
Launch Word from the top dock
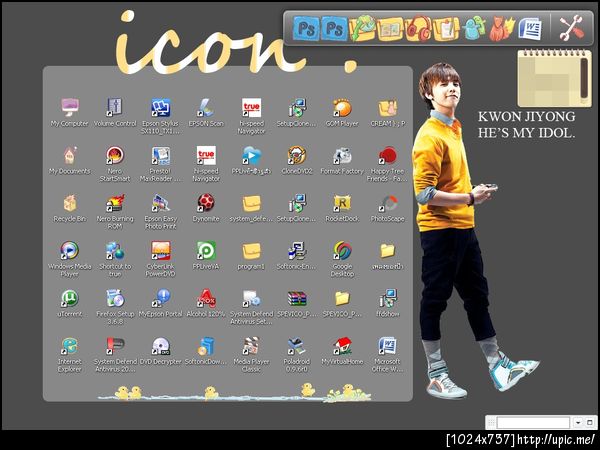[x=530, y=28]
